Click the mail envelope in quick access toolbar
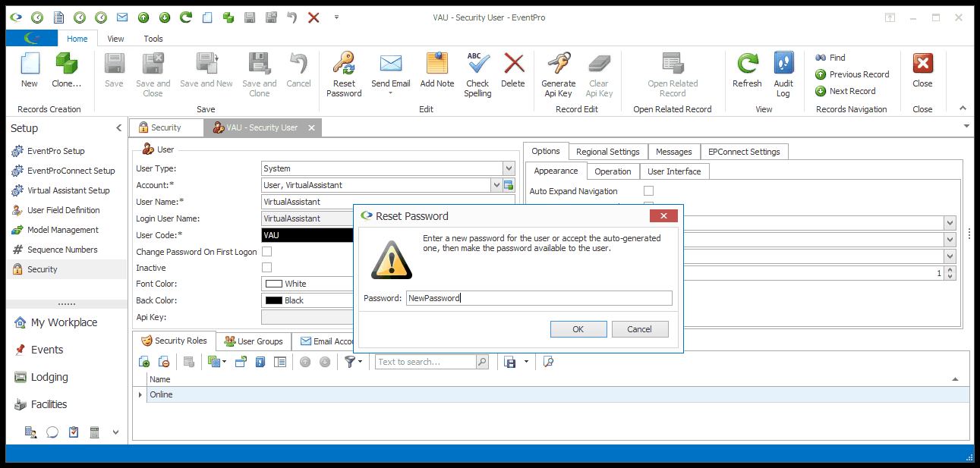 121,17
